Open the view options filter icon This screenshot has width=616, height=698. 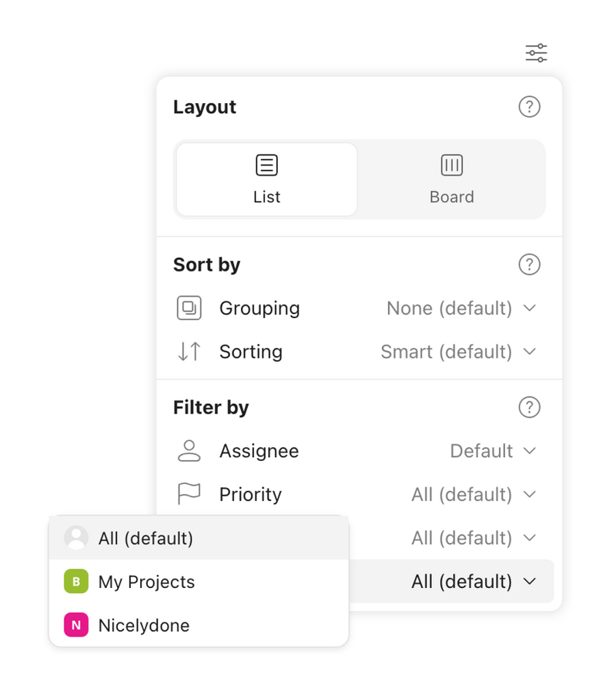click(x=536, y=52)
